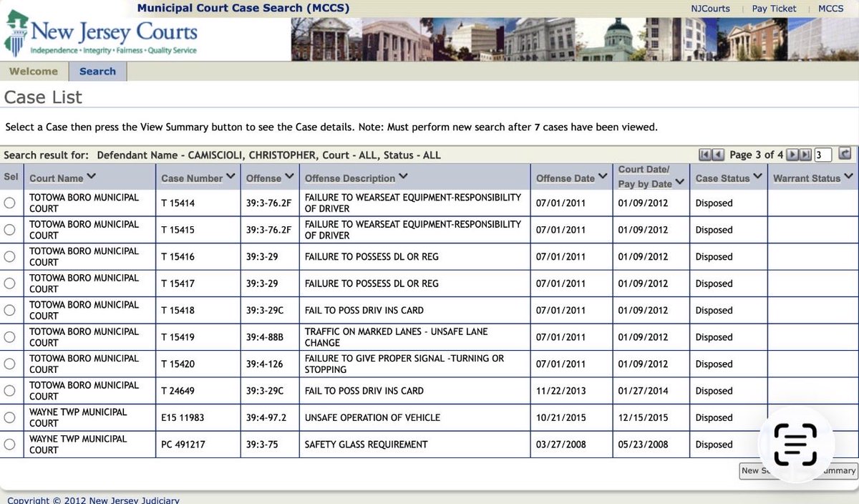The image size is (859, 504).
Task: Click offense date 03/27/2008
Action: point(560,445)
